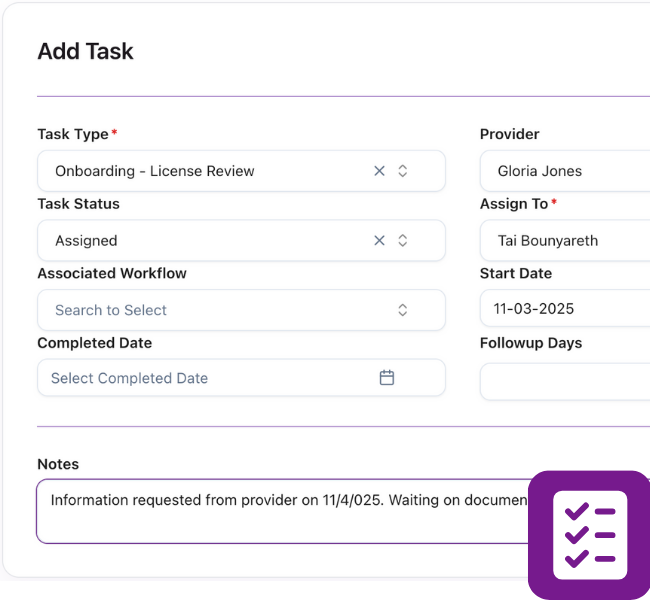The height and width of the screenshot is (600, 650).
Task: Click the Notes label
Action: pos(58,464)
